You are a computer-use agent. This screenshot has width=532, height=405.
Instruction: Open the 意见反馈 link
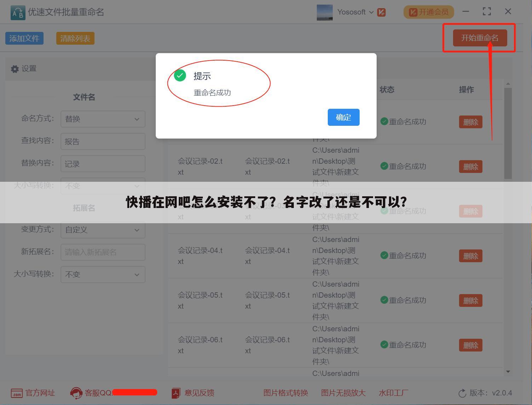pyautogui.click(x=199, y=393)
